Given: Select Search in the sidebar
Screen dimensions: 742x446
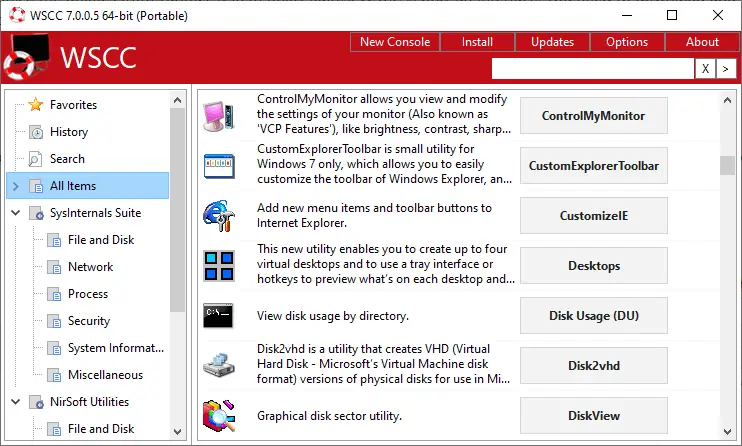Looking at the screenshot, I should pos(67,159).
